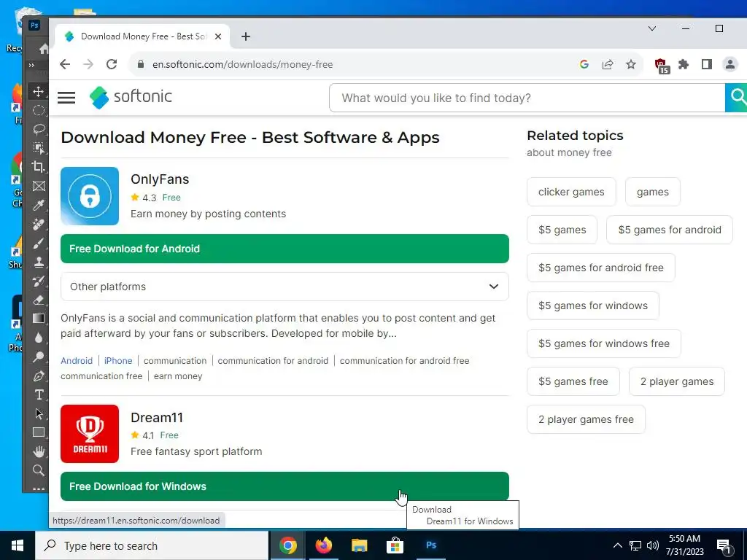Screen dimensions: 747x560
Task: Select the Move tool in Photoshop toolbar
Action: point(39,91)
